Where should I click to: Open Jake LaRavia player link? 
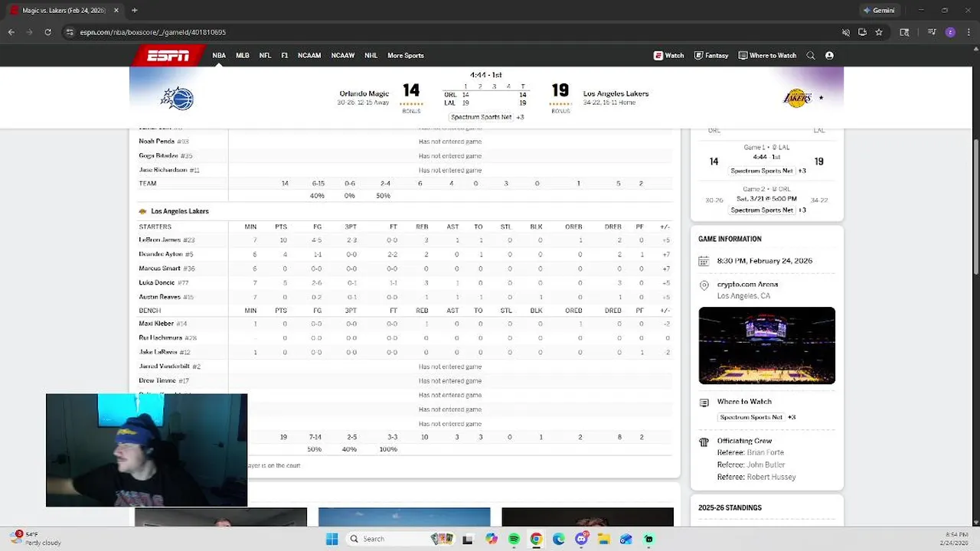pyautogui.click(x=158, y=352)
